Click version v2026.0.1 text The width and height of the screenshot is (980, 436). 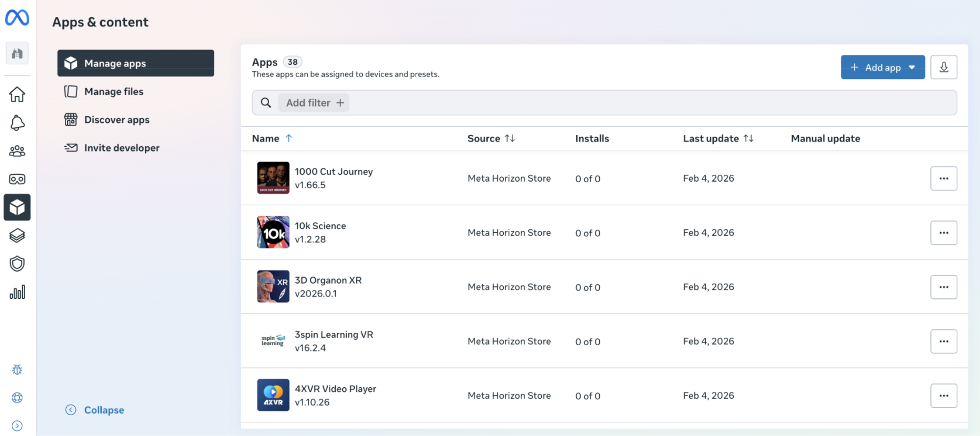click(315, 294)
